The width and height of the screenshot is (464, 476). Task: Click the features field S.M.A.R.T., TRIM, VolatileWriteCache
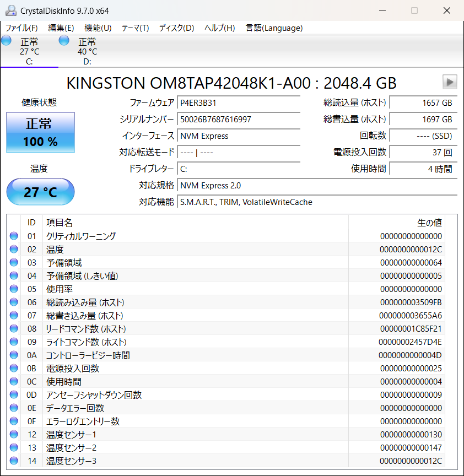click(x=317, y=202)
